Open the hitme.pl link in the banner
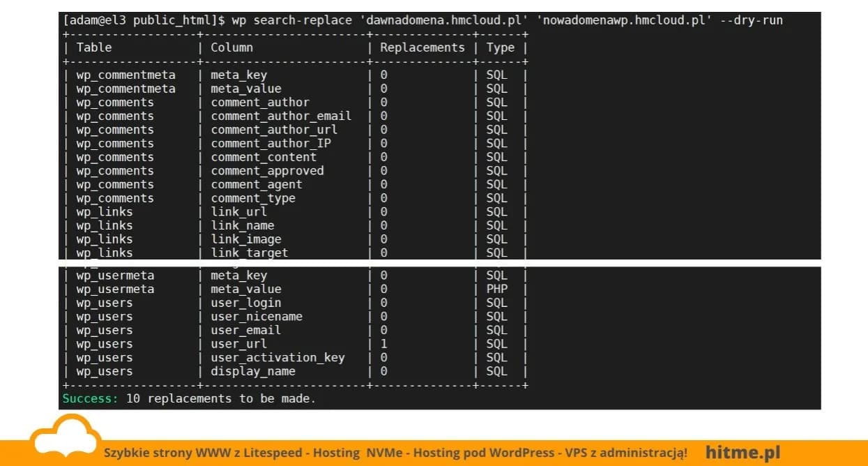Image resolution: width=868 pixels, height=466 pixels. point(743,453)
